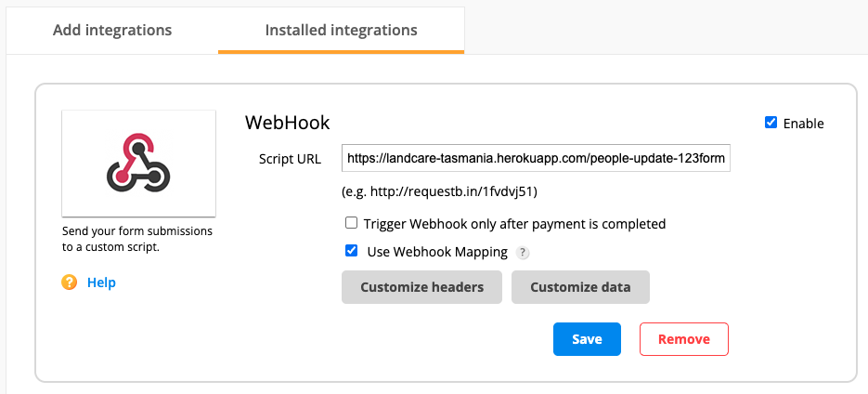Viewport: 868px width, 394px height.
Task: Click the 'Trigger Webhook only after payment' label
Action: click(514, 224)
